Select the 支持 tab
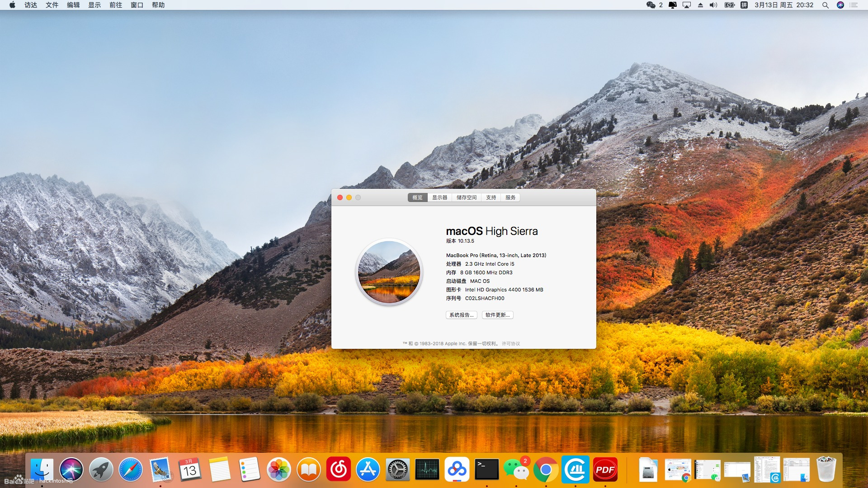Screen dimensions: 868x488 coord(491,197)
